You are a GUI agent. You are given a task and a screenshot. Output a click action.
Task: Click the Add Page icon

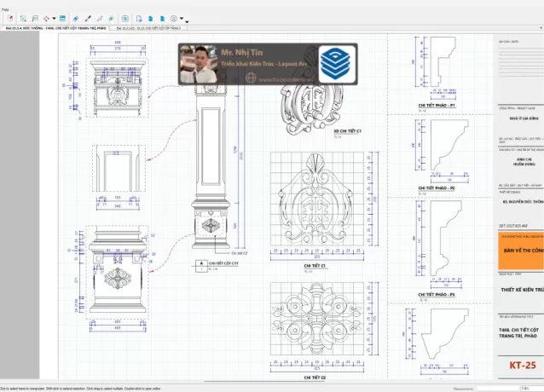tap(139, 19)
